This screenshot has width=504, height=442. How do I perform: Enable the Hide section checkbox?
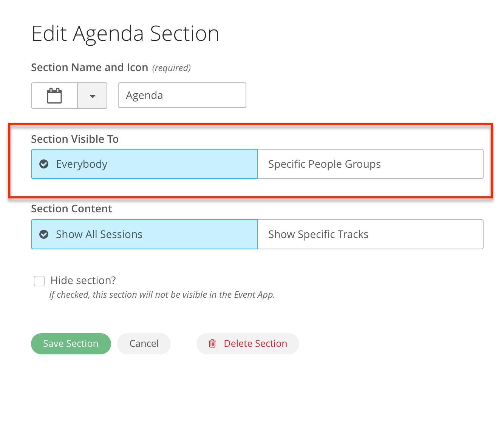[39, 281]
